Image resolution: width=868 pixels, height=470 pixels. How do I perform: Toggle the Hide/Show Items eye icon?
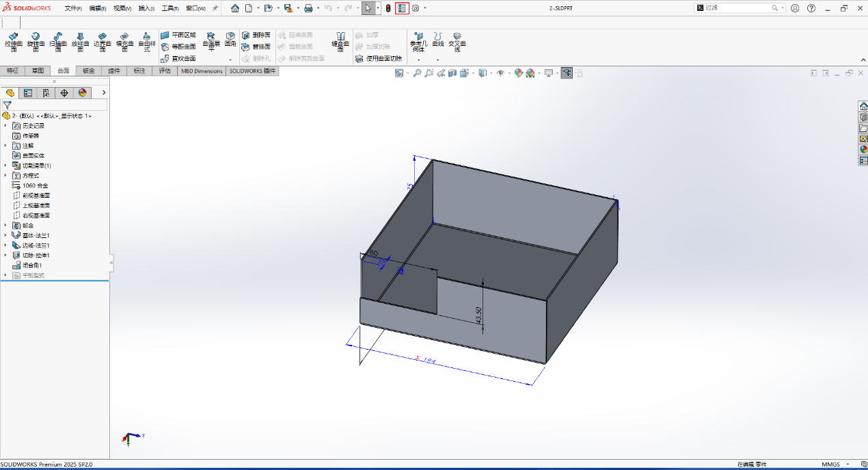point(500,73)
